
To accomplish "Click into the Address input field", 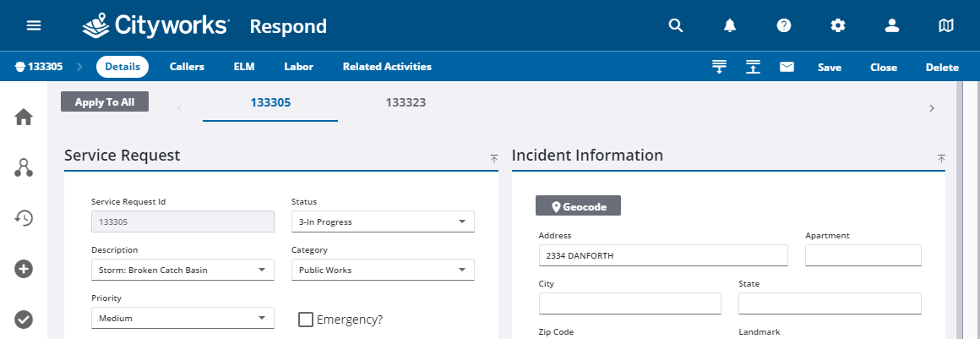I will pyautogui.click(x=663, y=255).
